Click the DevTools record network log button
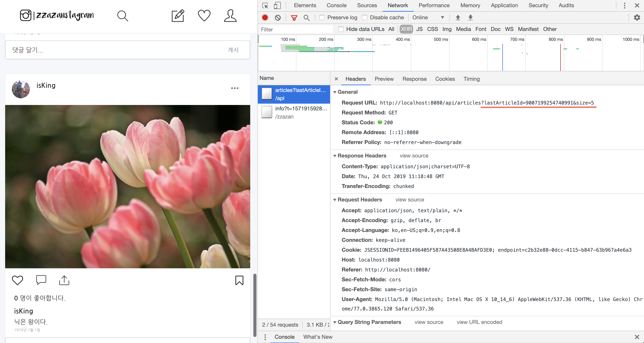644x343 pixels. (265, 17)
